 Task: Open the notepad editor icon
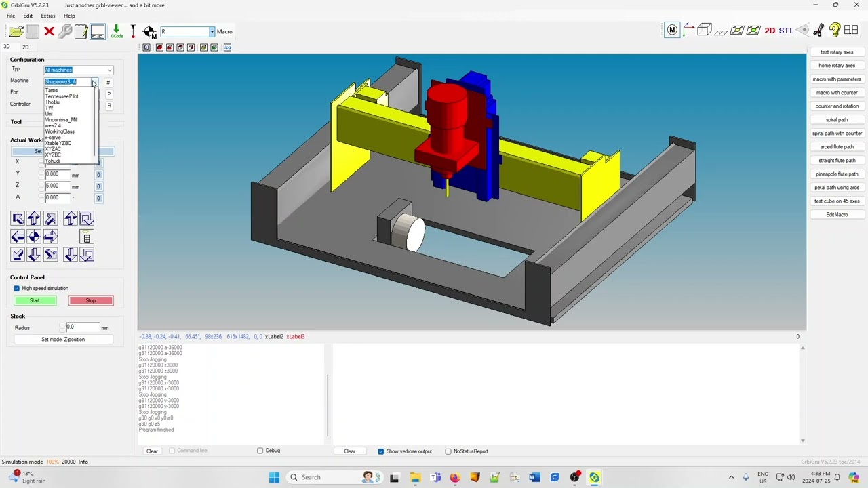tap(81, 31)
